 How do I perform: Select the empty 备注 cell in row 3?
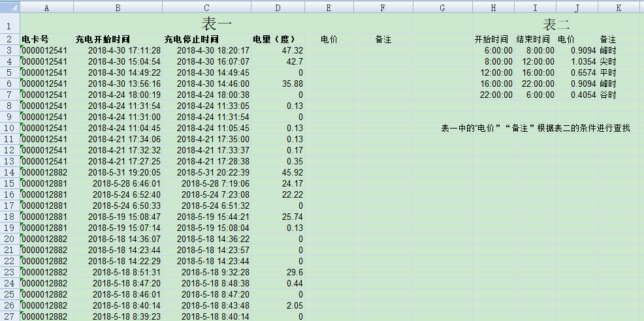383,50
